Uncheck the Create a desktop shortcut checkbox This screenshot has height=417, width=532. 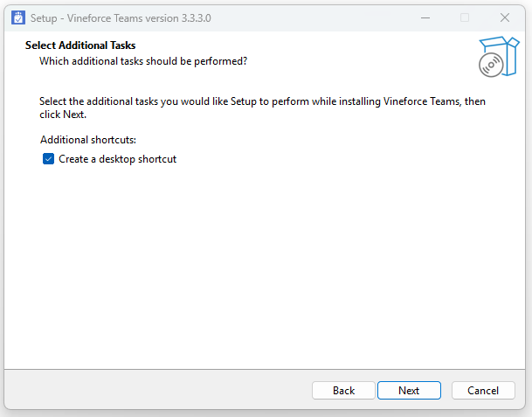point(48,159)
